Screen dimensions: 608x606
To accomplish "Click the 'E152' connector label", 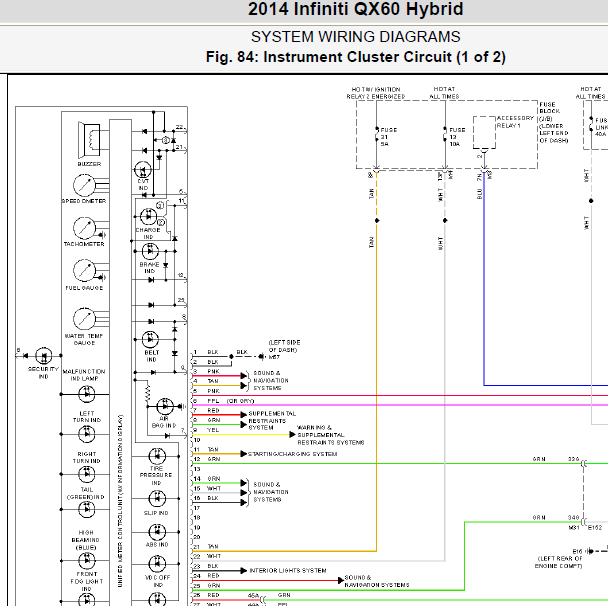I will 595,528.
